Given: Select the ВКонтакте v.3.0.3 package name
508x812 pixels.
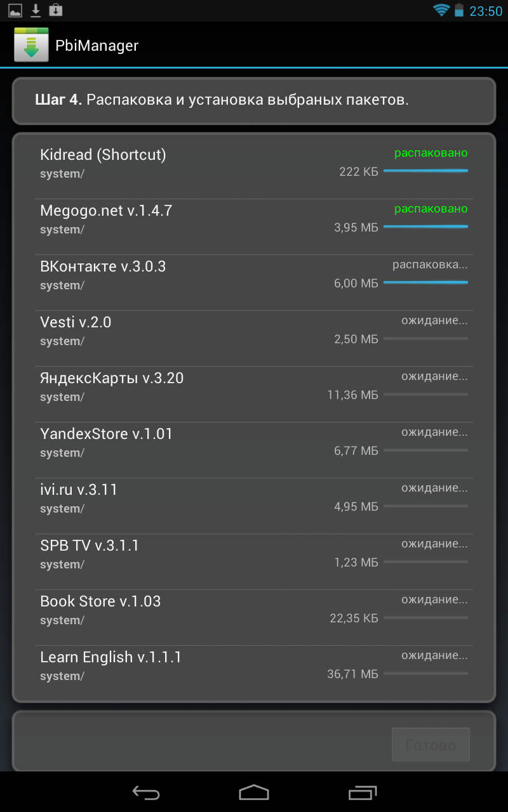Looking at the screenshot, I should click(103, 266).
